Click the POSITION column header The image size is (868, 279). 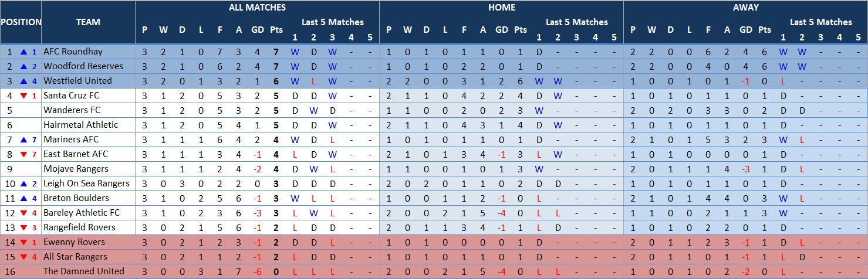coord(21,22)
